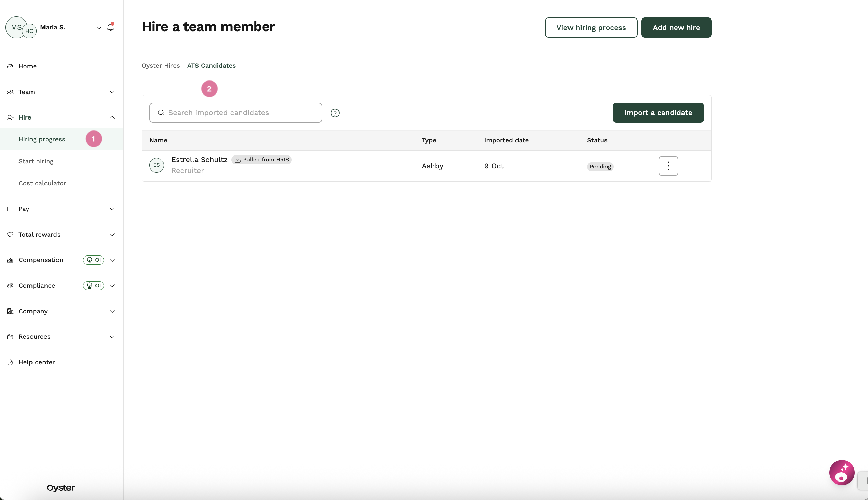The height and width of the screenshot is (500, 868).
Task: Click the Resources folder icon
Action: 10,337
